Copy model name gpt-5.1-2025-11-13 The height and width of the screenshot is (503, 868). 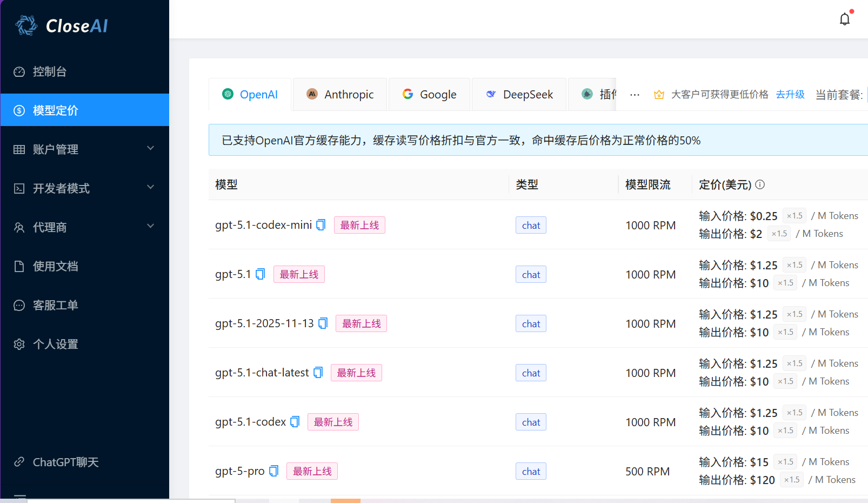click(x=323, y=323)
